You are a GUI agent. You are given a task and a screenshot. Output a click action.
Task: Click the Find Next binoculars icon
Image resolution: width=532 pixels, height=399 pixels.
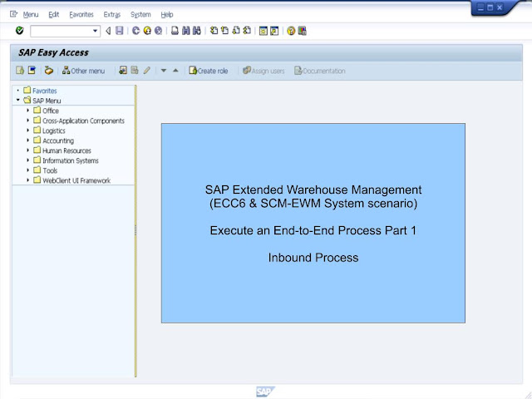(x=197, y=31)
